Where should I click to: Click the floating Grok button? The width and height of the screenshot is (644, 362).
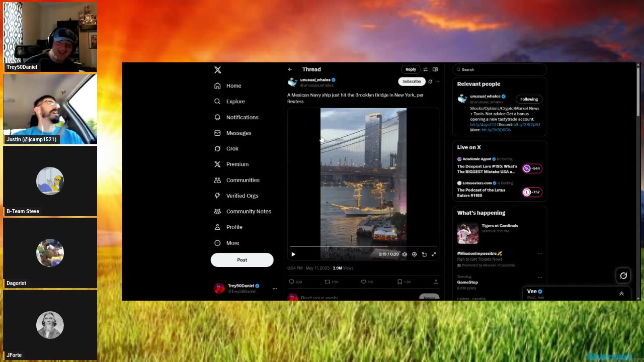pyautogui.click(x=623, y=276)
